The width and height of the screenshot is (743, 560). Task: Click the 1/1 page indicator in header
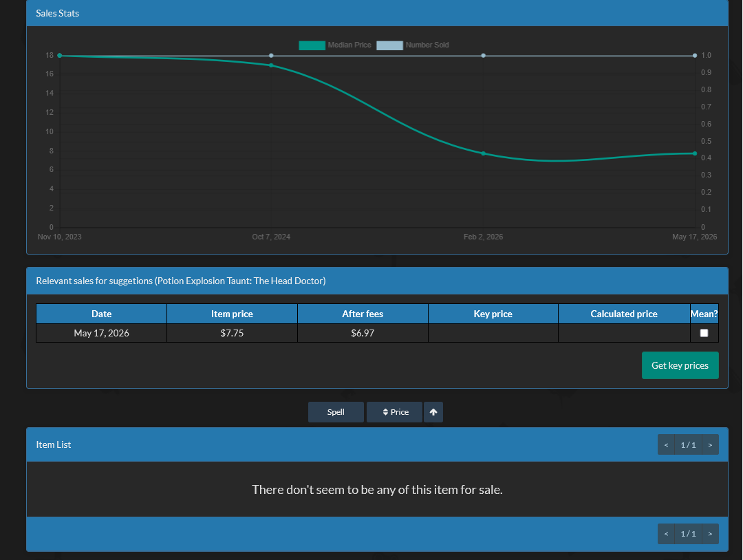(x=688, y=445)
